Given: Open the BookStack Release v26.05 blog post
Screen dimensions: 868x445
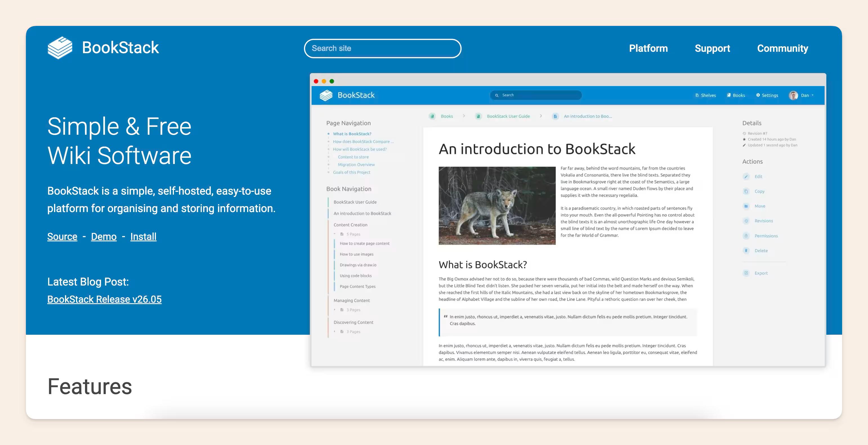Looking at the screenshot, I should tap(104, 299).
